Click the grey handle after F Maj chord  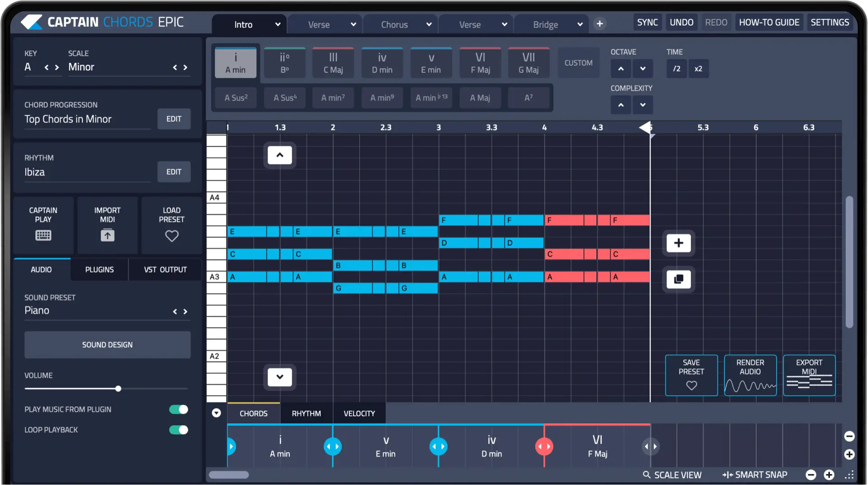coord(651,447)
